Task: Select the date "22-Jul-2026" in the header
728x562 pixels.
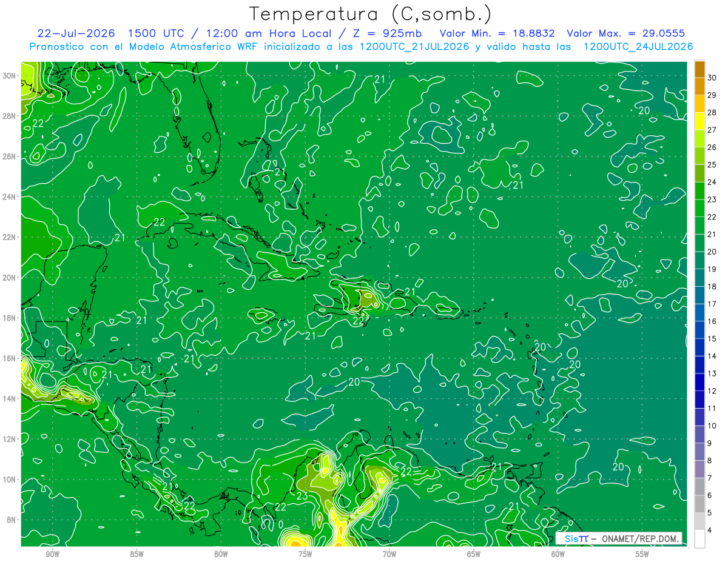Action: coord(75,33)
